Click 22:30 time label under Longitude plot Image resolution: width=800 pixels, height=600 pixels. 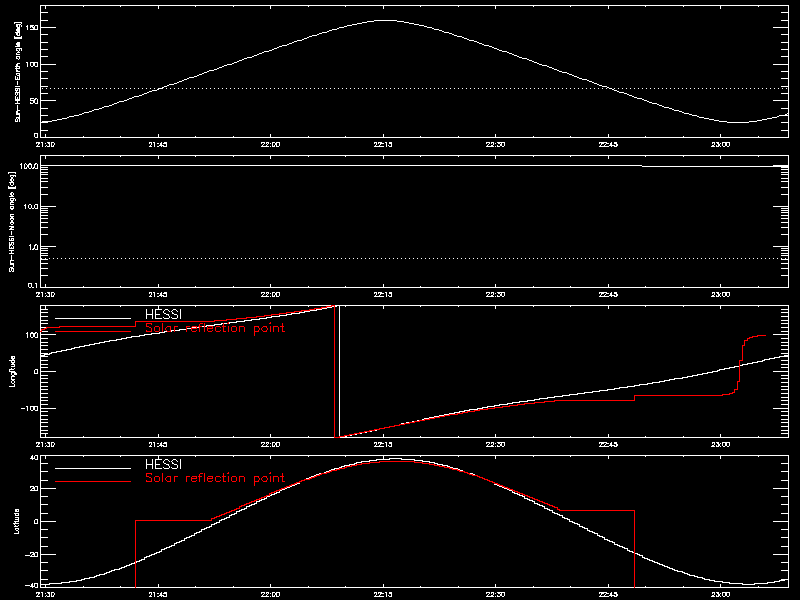click(495, 444)
